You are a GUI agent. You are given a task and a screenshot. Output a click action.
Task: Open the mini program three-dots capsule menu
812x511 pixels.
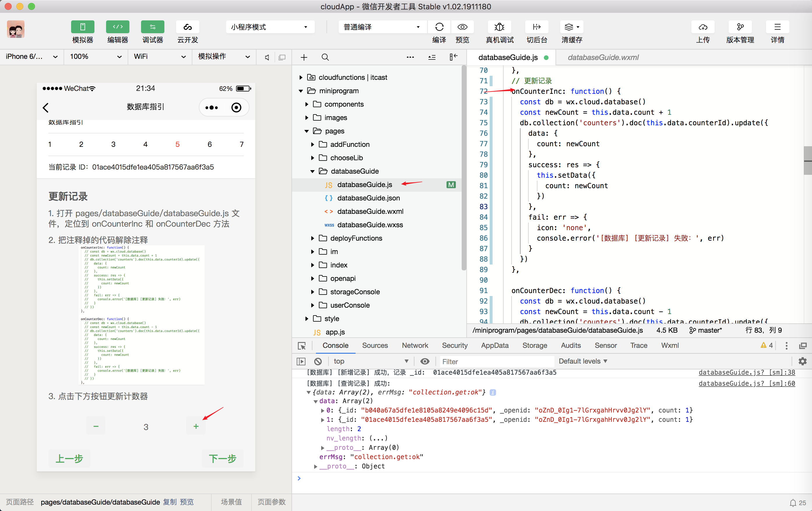pyautogui.click(x=211, y=108)
